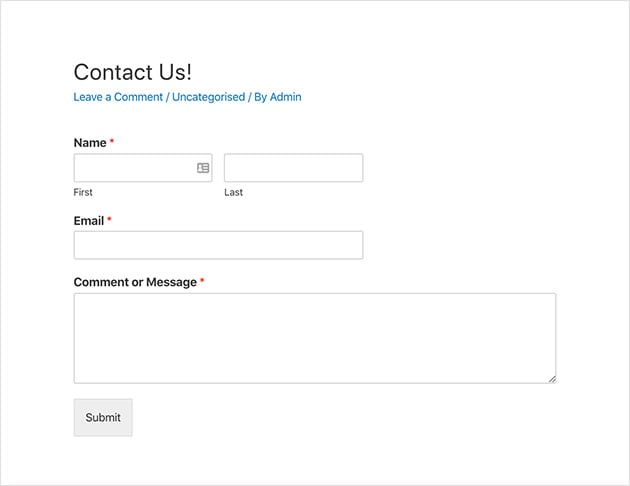Click the Contact Us! page heading

click(132, 72)
